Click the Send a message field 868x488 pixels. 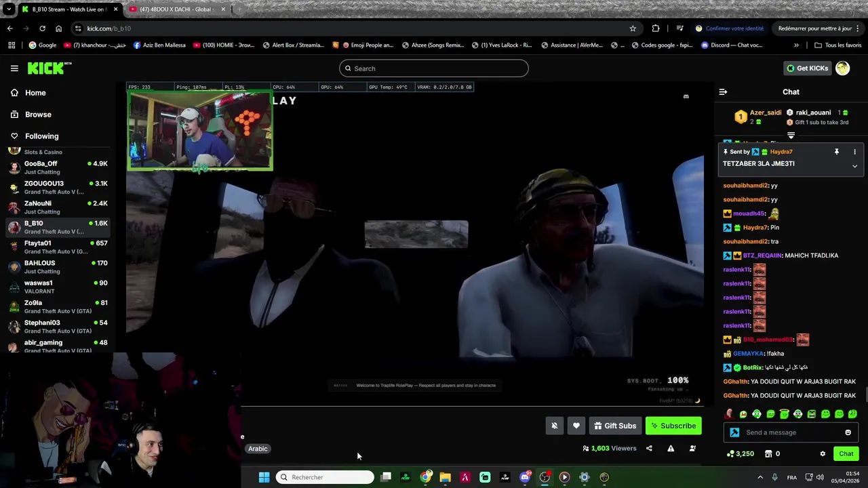791,432
